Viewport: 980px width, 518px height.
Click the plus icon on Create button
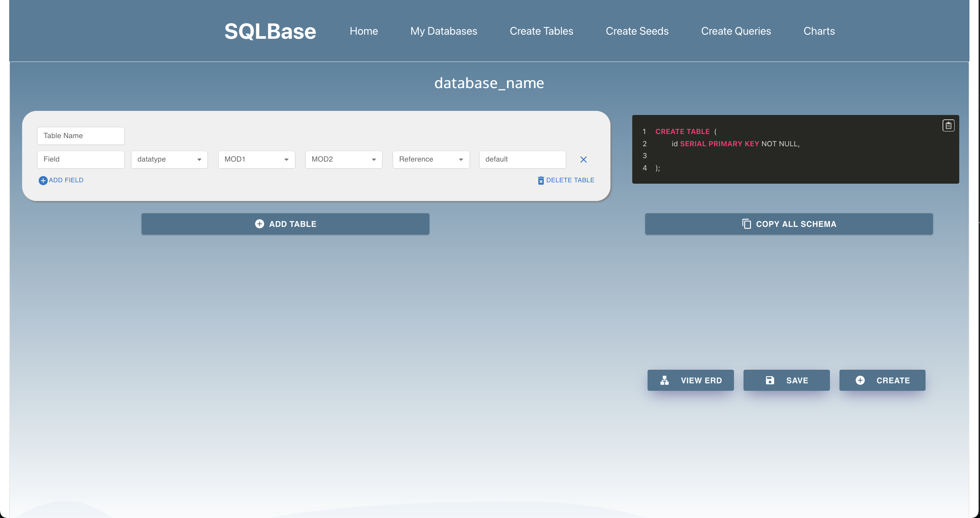point(860,380)
